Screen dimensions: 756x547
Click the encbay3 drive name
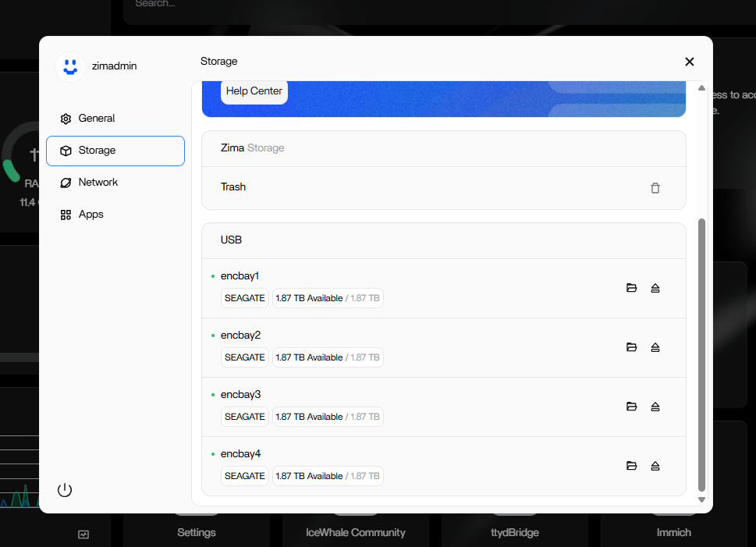[x=240, y=395]
